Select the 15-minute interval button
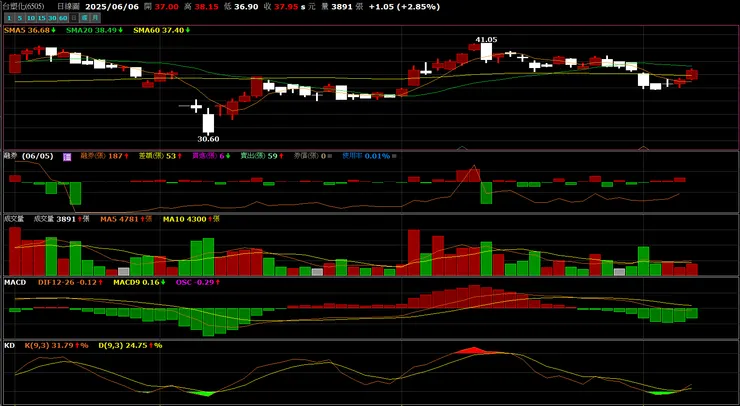 coord(41,18)
